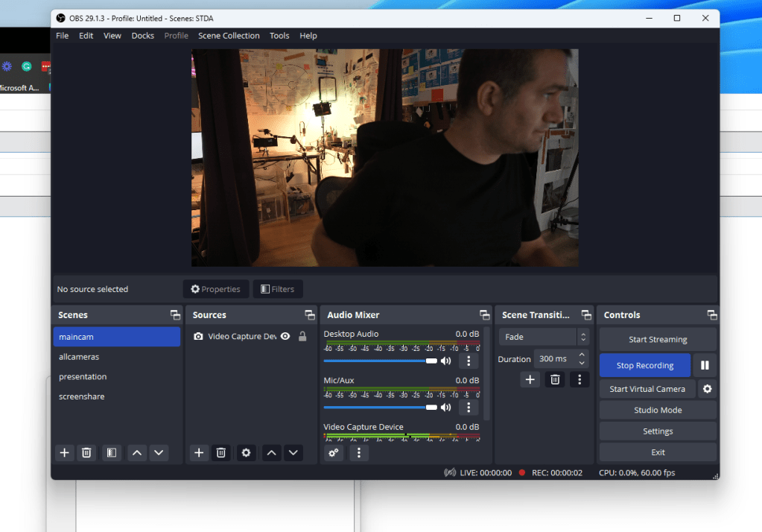
Task: Toggle lock on Video Capture Device source
Action: pyautogui.click(x=302, y=336)
